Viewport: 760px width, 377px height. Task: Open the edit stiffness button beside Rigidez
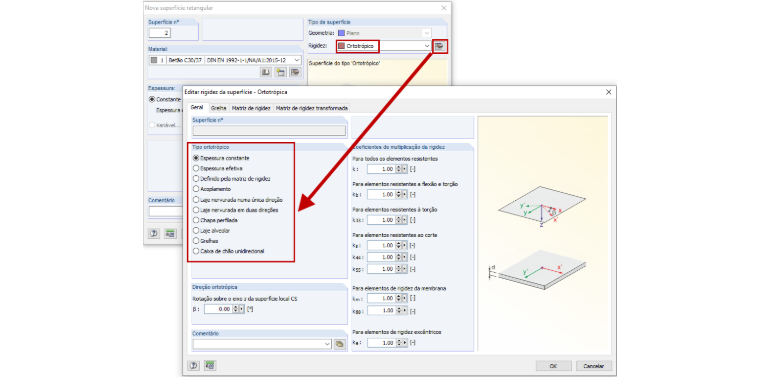(439, 46)
